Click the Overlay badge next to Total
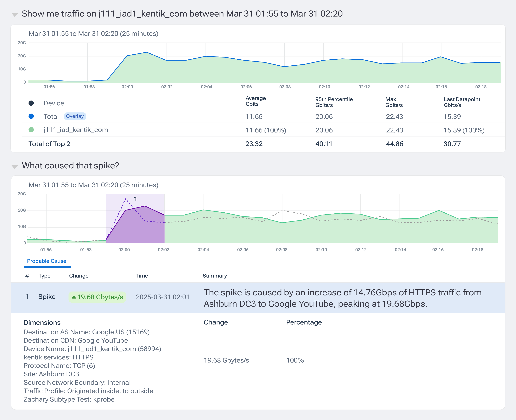 (x=75, y=116)
